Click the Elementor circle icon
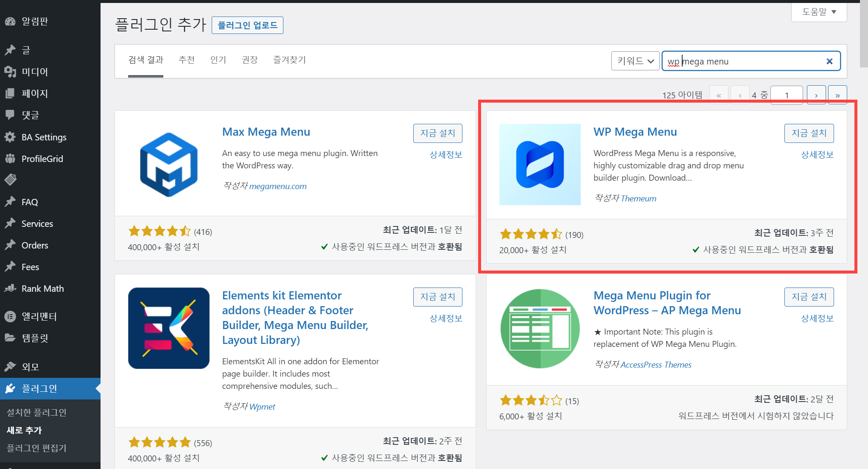 tap(10, 316)
